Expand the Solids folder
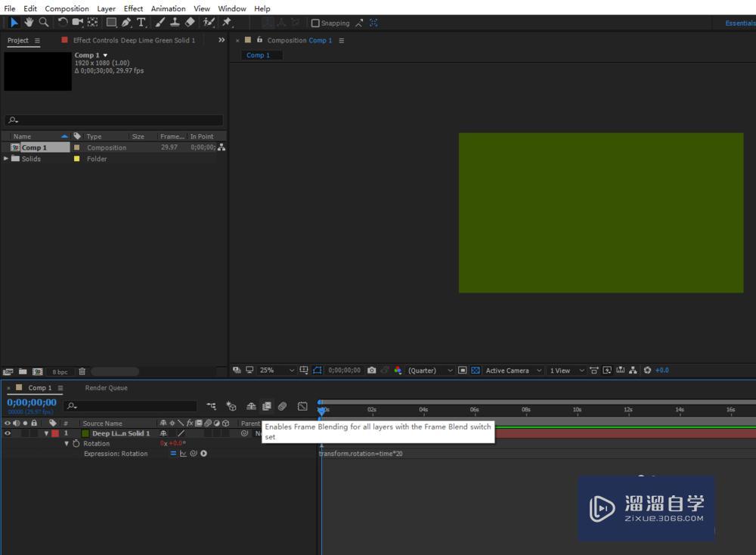 click(x=6, y=159)
